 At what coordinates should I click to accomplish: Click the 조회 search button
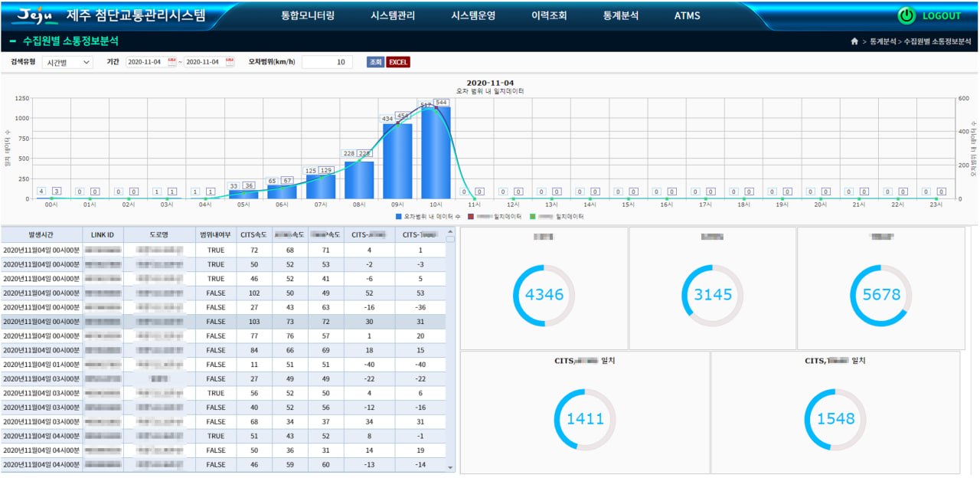[375, 62]
